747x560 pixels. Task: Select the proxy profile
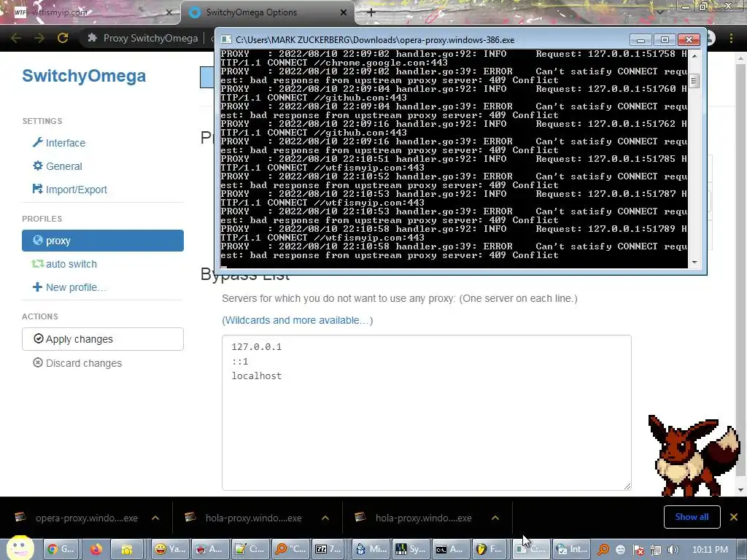pyautogui.click(x=102, y=241)
